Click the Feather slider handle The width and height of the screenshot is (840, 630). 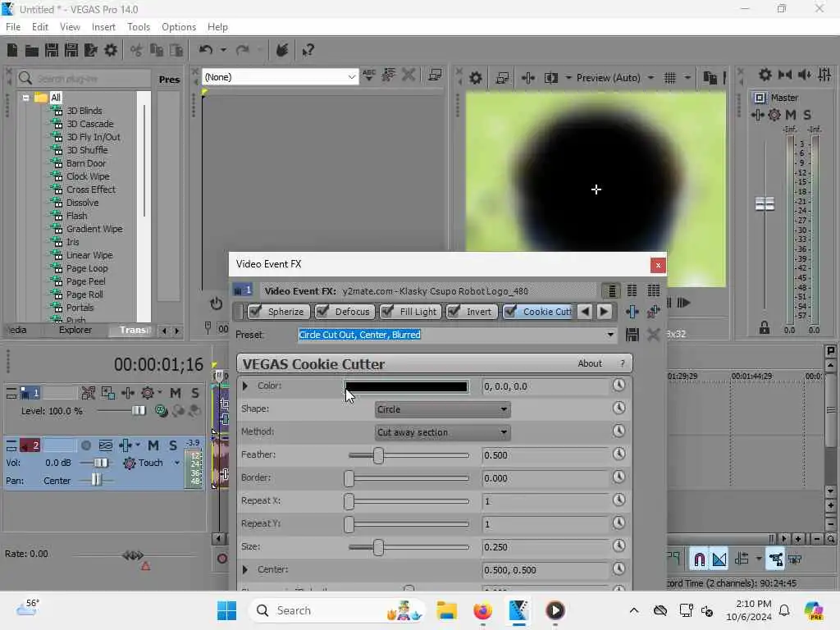click(378, 456)
